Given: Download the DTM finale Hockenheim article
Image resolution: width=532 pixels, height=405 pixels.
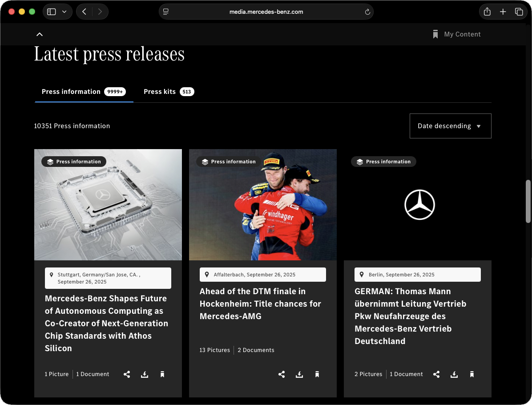Looking at the screenshot, I should 299,374.
